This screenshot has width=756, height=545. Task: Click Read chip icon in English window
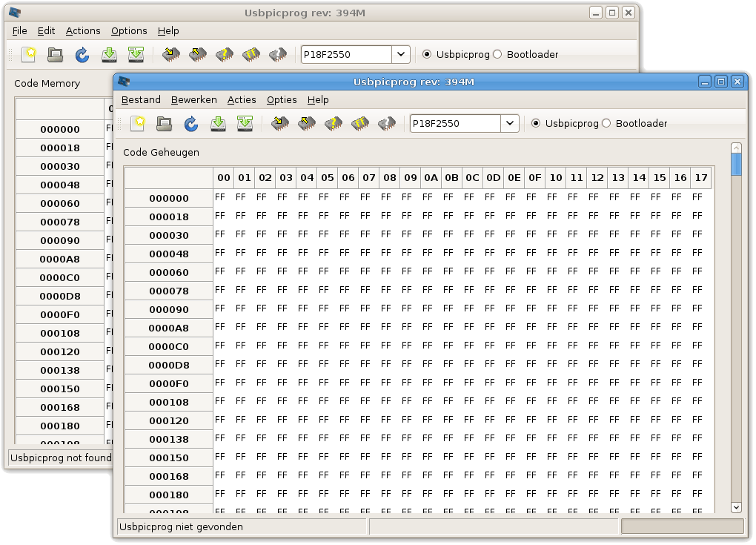pyautogui.click(x=198, y=55)
